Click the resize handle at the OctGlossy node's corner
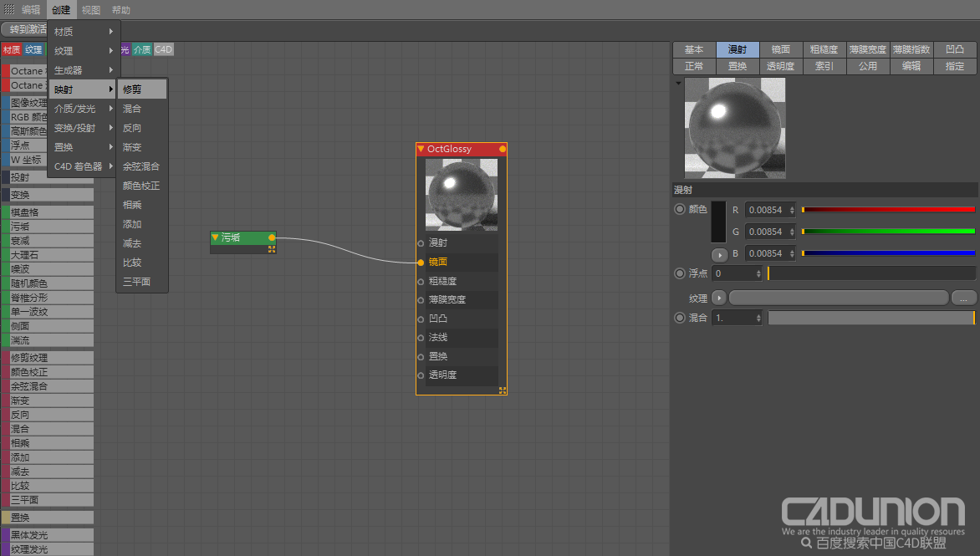Screen dimensions: 980x556 (503, 390)
